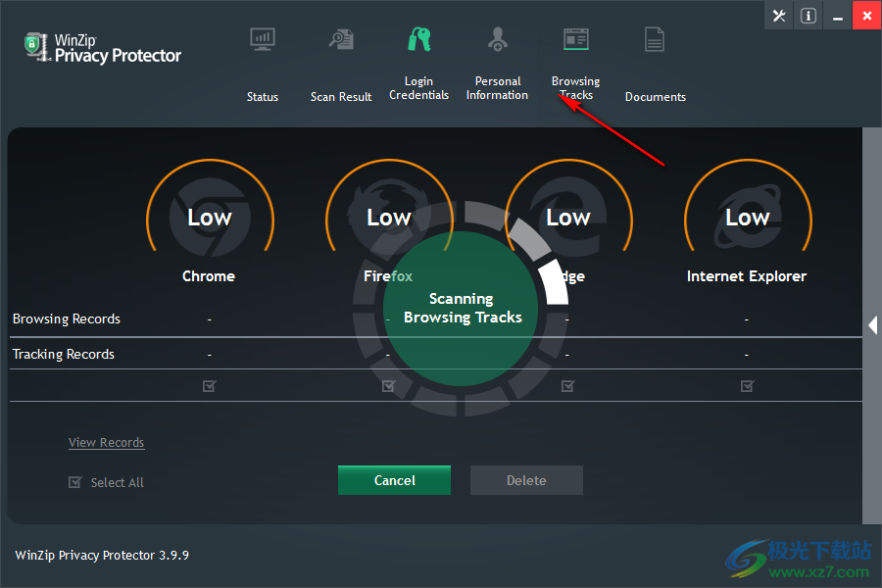Select the Login Credentials keys icon
882x588 pixels.
coord(419,39)
